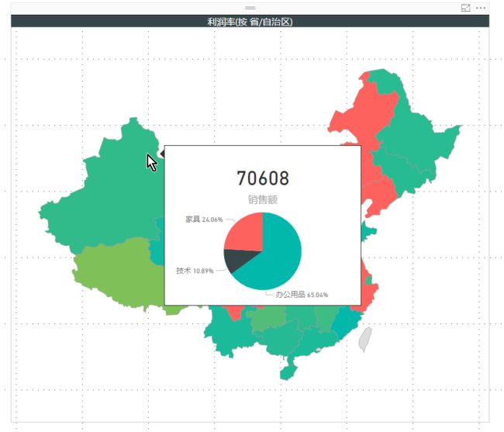Screen dimensions: 504x432
Task: Select Guangdong province on the south coast
Action: tap(316, 342)
